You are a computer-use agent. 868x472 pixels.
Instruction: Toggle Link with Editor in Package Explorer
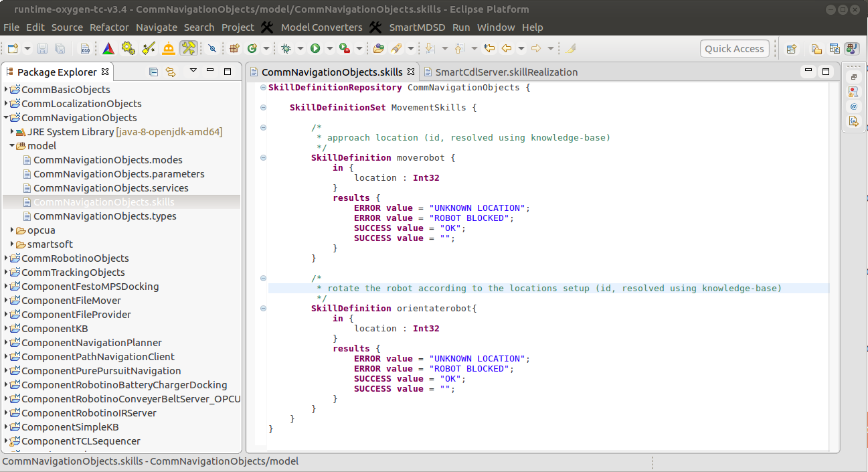coord(171,72)
